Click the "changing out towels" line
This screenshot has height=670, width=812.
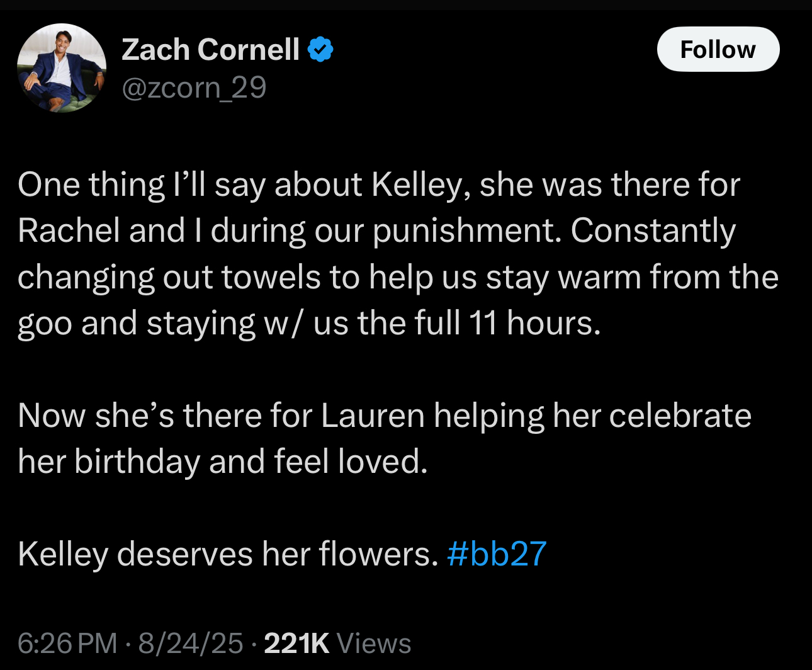[398, 277]
